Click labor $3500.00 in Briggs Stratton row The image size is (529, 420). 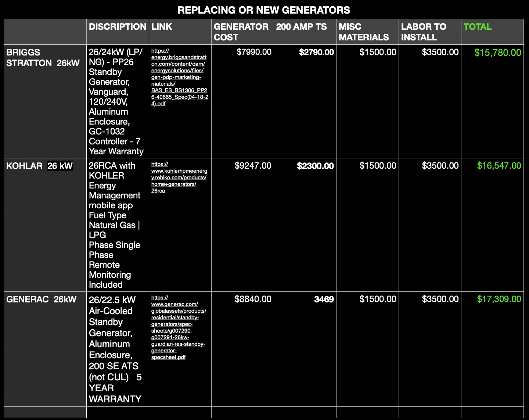[x=440, y=52]
